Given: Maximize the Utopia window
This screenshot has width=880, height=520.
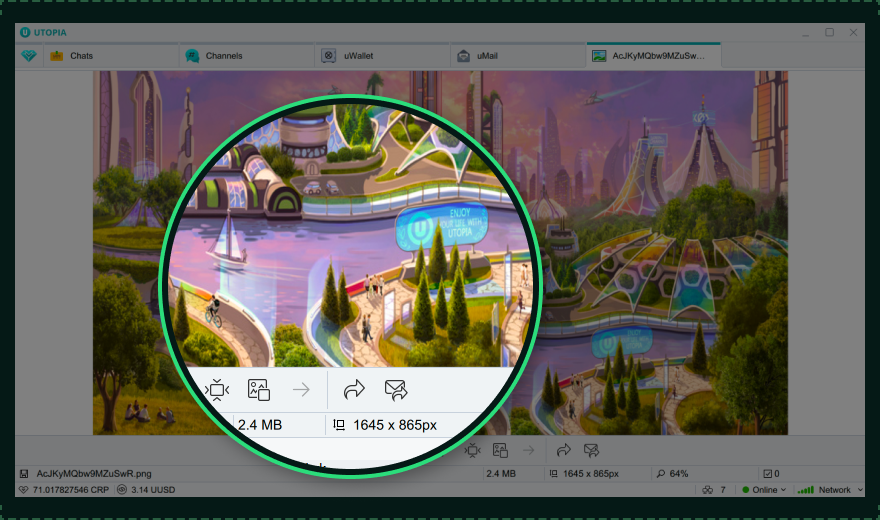Looking at the screenshot, I should 829,33.
